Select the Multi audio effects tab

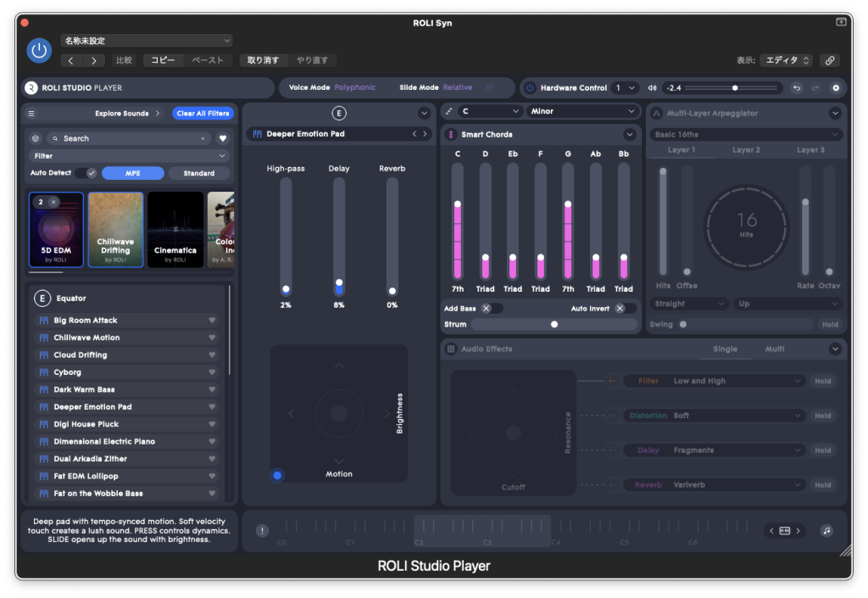[x=775, y=349]
